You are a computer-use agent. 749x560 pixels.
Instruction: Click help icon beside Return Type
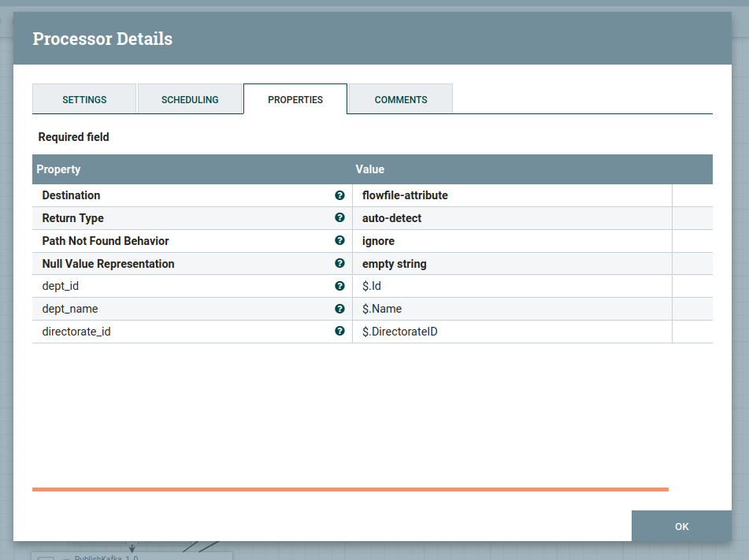pos(339,218)
